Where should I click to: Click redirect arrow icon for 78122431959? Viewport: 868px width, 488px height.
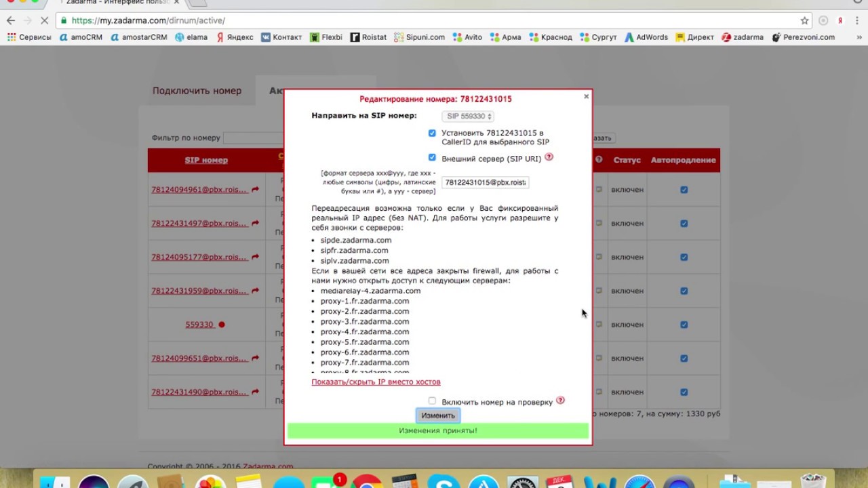(x=255, y=291)
